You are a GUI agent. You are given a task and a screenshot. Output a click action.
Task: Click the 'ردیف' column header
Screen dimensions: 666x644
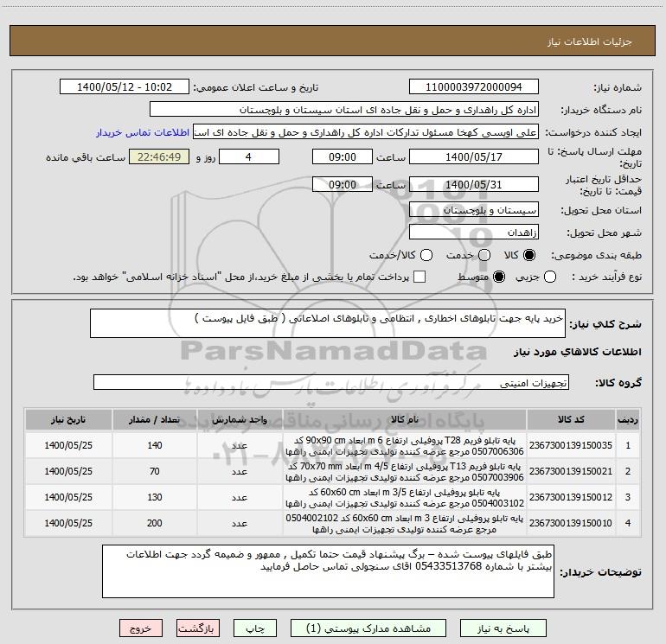point(628,419)
